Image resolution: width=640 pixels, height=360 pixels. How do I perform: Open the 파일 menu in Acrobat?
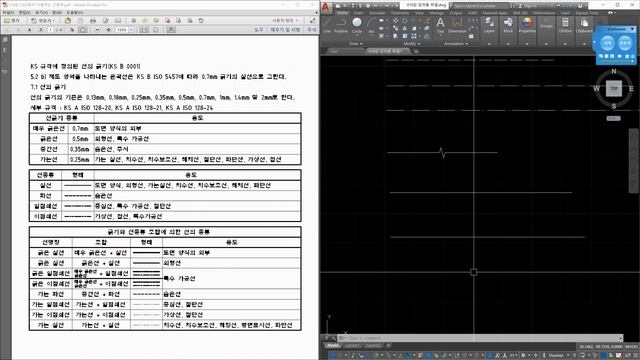click(x=8, y=13)
